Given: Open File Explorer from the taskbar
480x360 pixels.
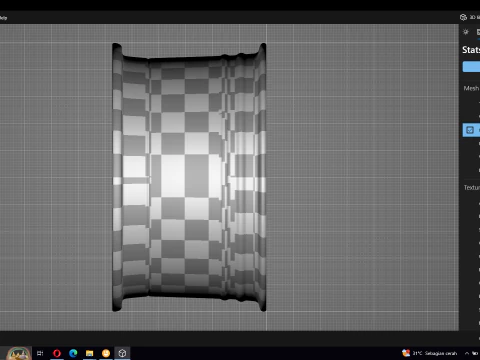Looking at the screenshot, I should pos(89,353).
